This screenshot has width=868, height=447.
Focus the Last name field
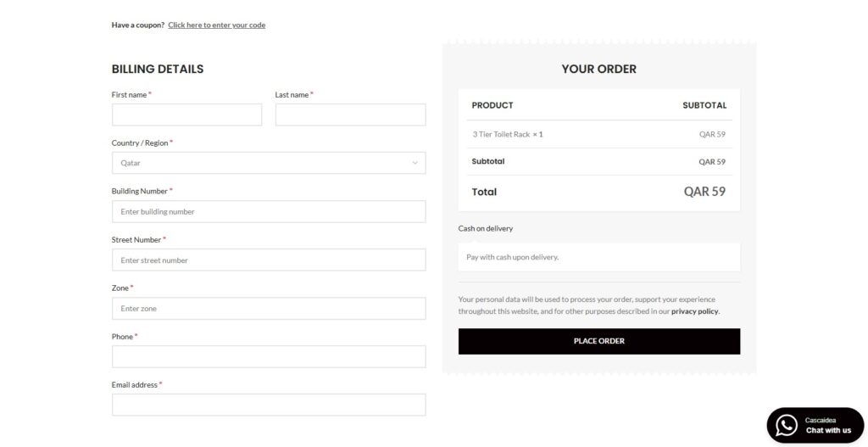coord(350,115)
